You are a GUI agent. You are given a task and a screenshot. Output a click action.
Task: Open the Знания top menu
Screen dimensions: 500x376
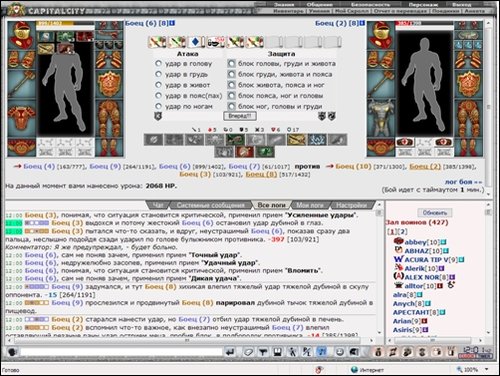click(x=285, y=4)
